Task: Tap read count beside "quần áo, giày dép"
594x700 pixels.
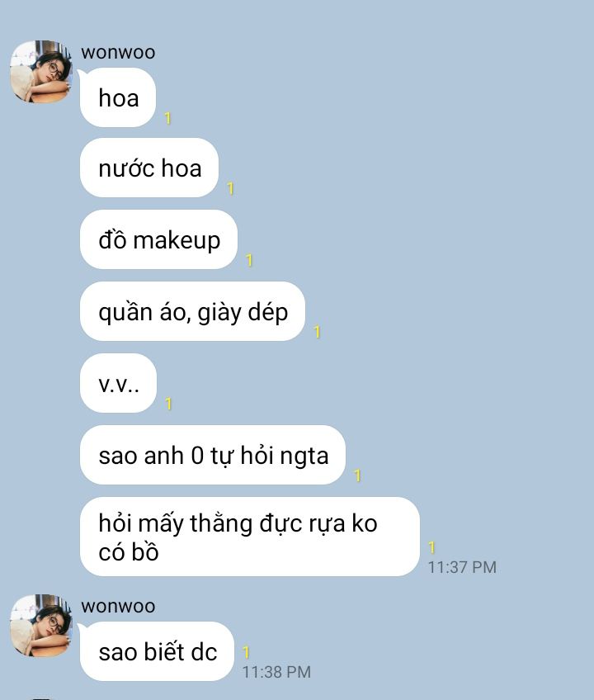Action: 318,332
